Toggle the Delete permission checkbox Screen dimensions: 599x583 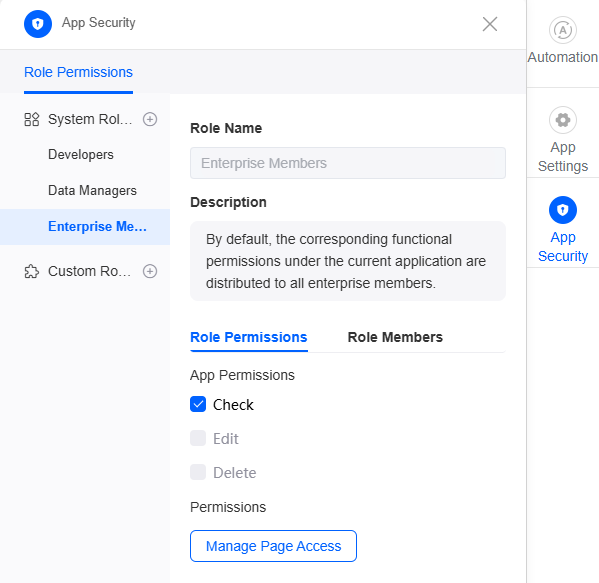click(198, 472)
